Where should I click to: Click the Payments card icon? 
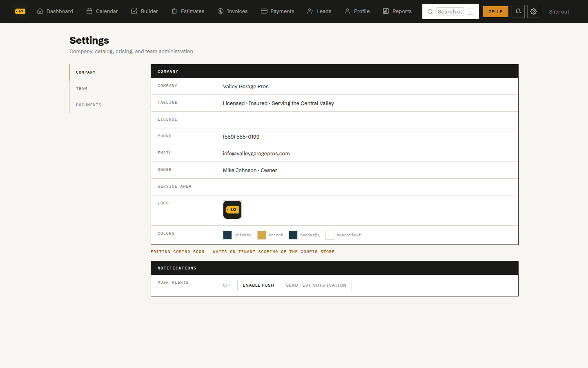[264, 11]
